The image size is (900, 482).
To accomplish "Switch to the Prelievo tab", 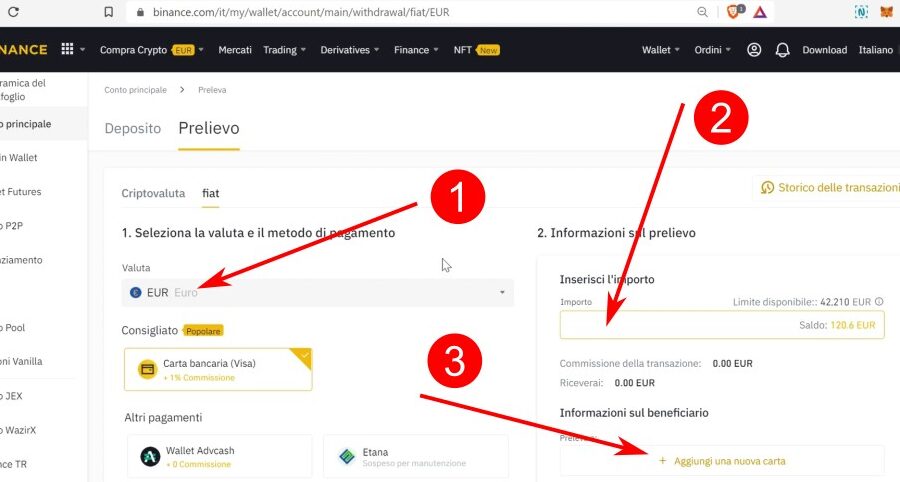I will tap(209, 128).
